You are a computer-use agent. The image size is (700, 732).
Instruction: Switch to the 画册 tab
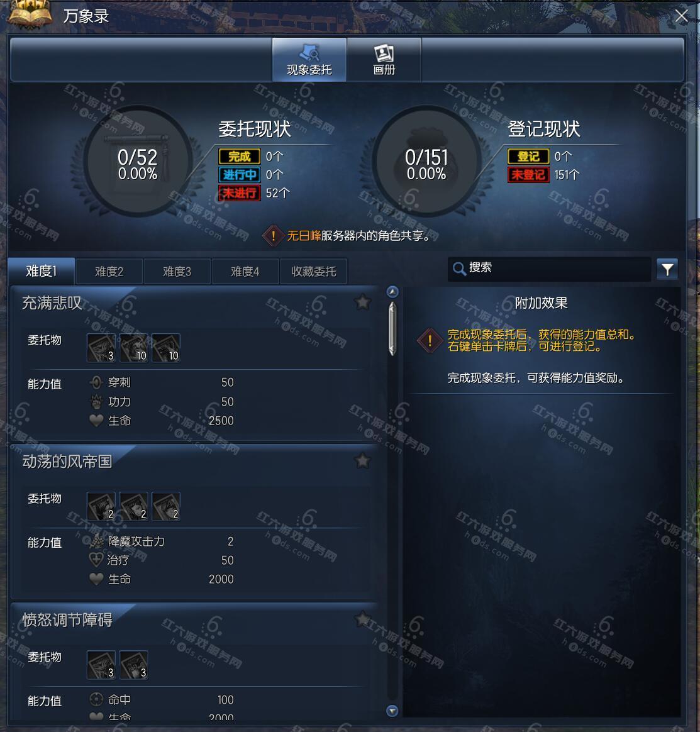tap(384, 60)
